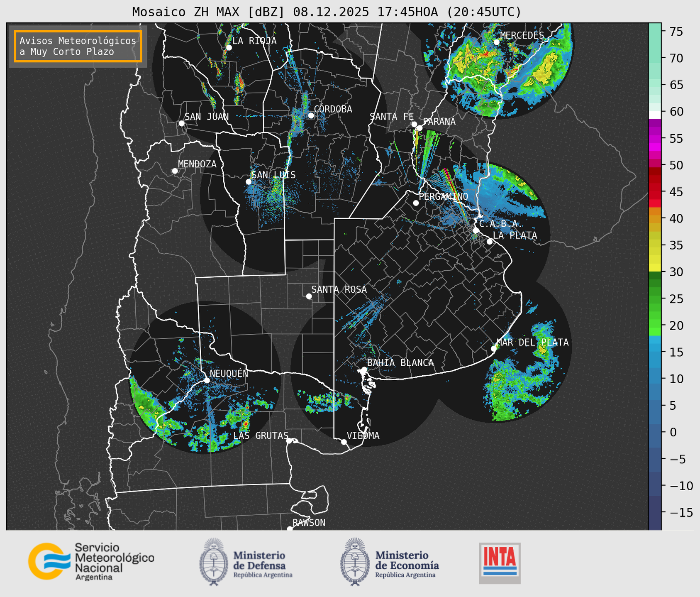Click the CÓRDOBA label text
The height and width of the screenshot is (597, 700).
coord(333,109)
